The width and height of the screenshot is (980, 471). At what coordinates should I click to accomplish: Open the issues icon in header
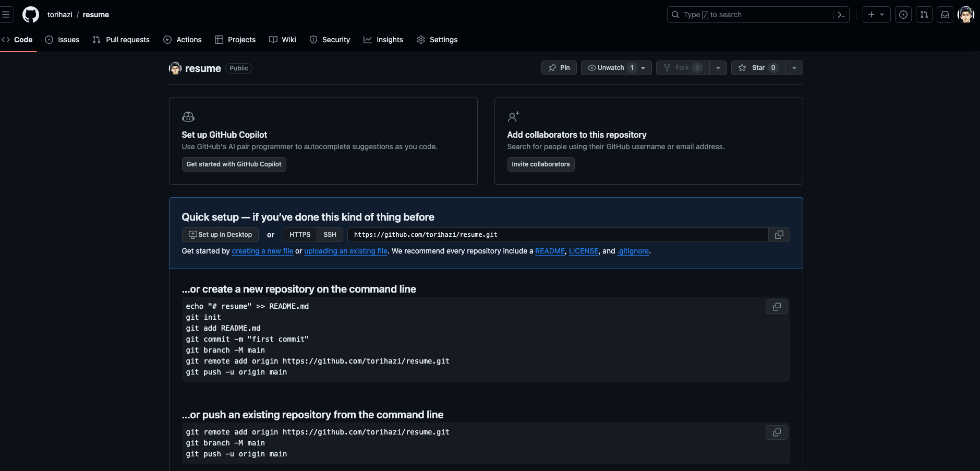(903, 15)
